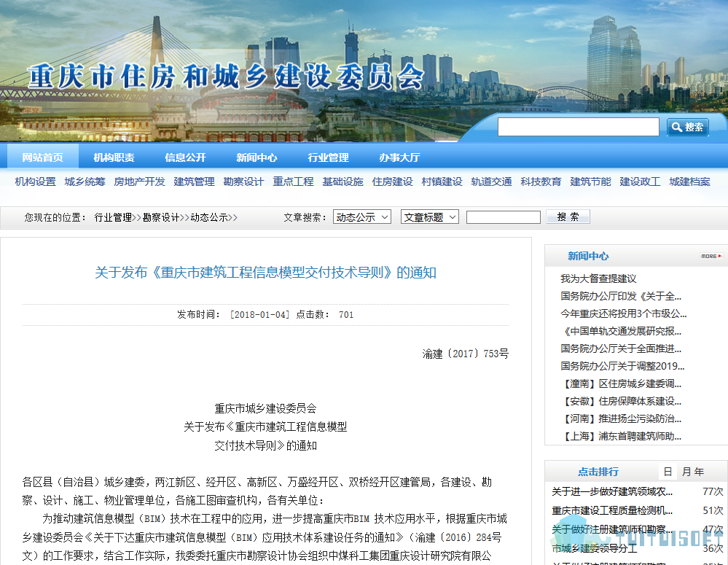Open news item 【潼南】区住房城乡建委调...
The height and width of the screenshot is (565, 728).
pyautogui.click(x=621, y=383)
